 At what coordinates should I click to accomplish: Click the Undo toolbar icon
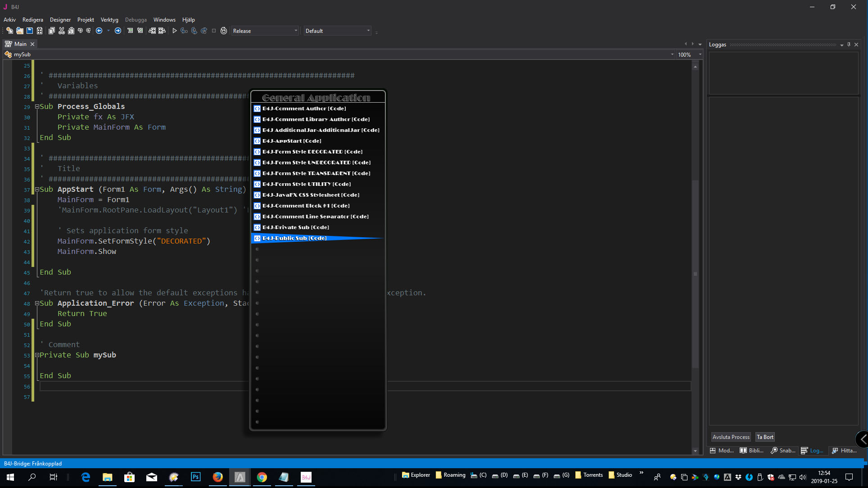pos(80,31)
